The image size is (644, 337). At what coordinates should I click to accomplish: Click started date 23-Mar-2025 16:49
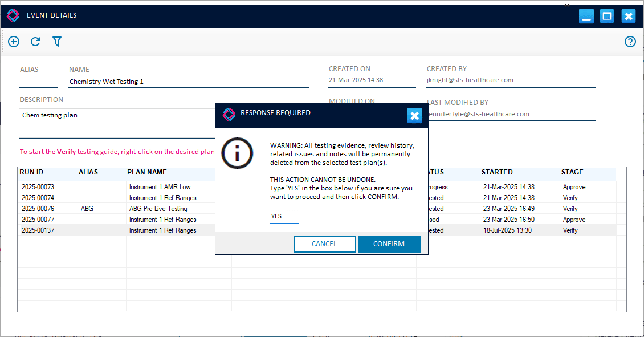point(509,209)
